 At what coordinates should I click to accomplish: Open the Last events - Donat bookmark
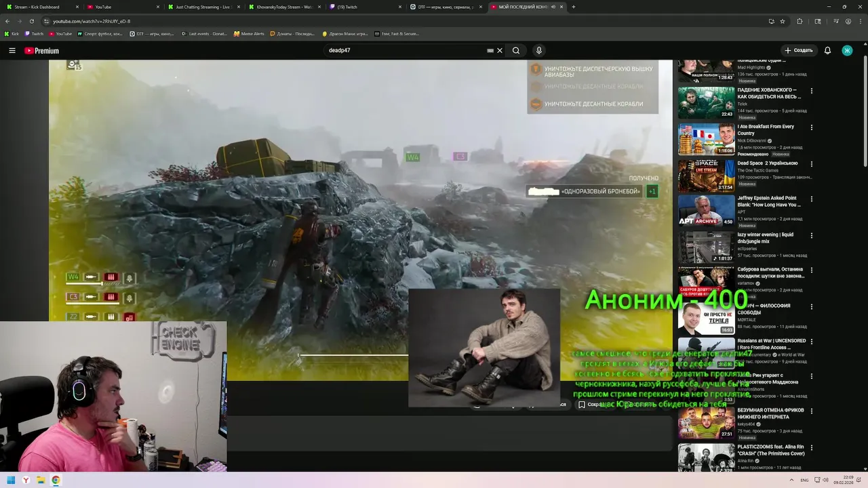[204, 33]
